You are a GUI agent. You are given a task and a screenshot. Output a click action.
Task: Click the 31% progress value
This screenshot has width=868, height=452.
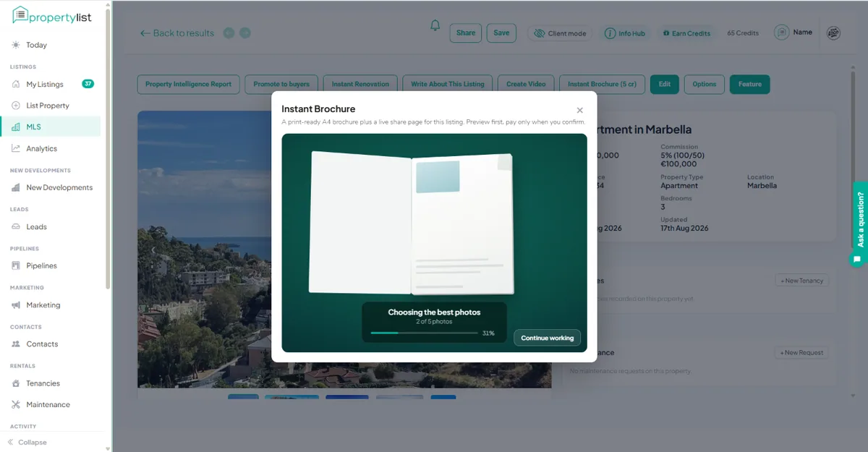tap(488, 333)
